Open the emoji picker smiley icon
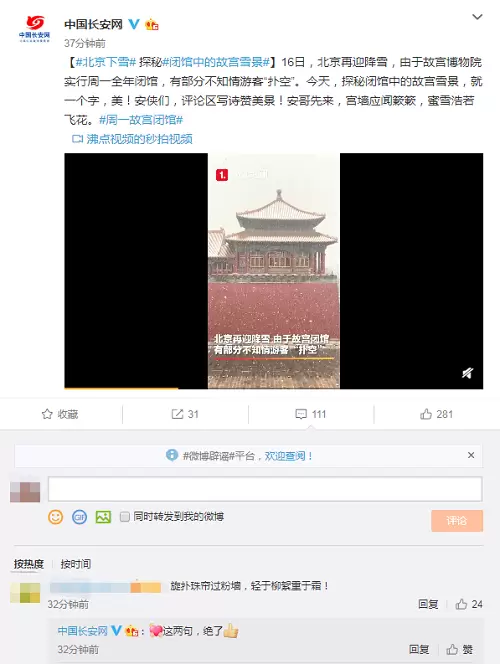The image size is (500, 664). point(55,517)
